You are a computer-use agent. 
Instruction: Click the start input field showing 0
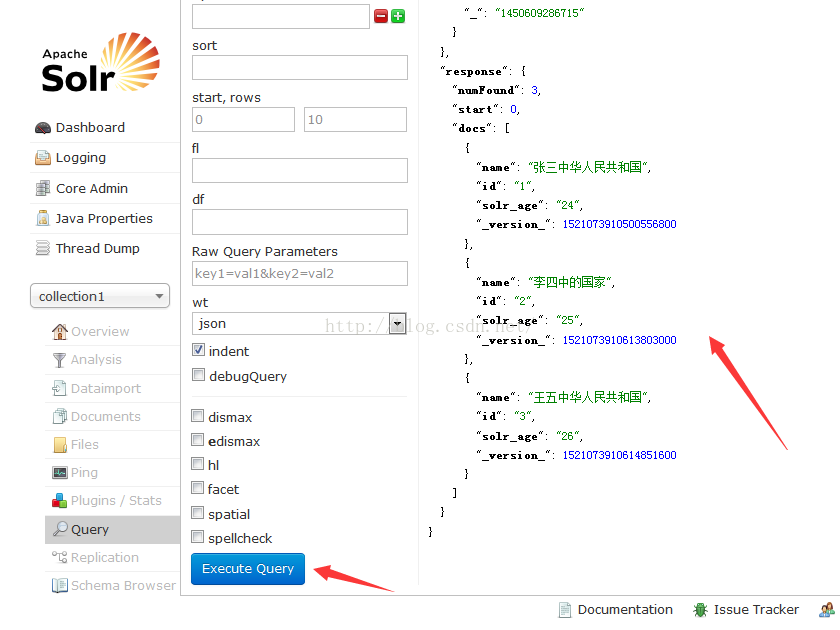click(243, 119)
